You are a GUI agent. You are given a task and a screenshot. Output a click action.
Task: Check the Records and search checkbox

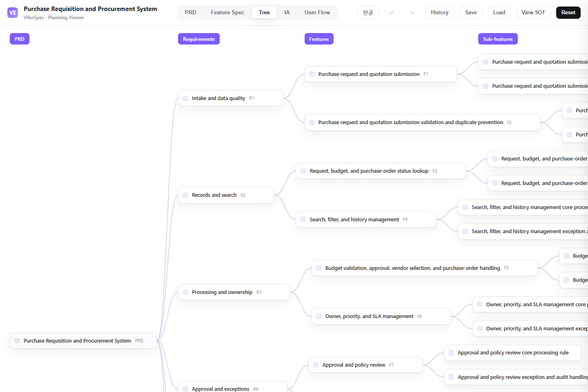[x=185, y=195]
